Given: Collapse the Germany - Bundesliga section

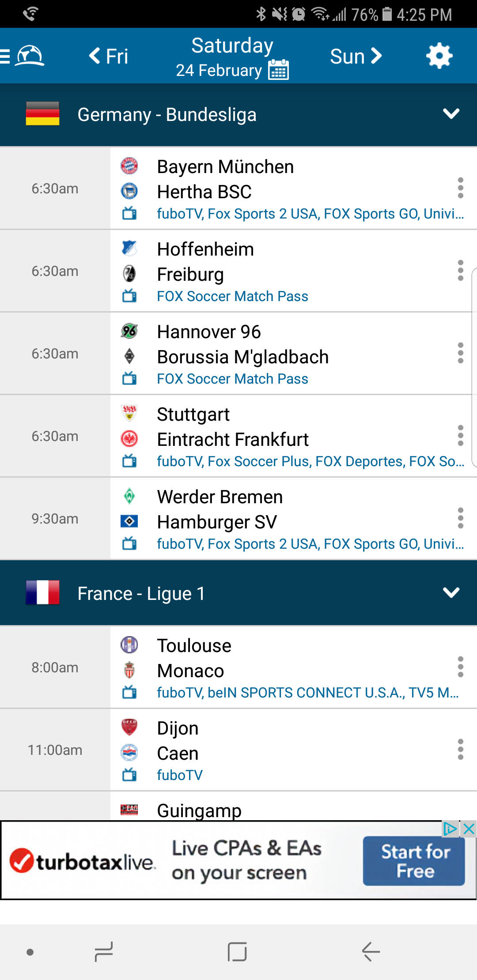Looking at the screenshot, I should coord(451,114).
